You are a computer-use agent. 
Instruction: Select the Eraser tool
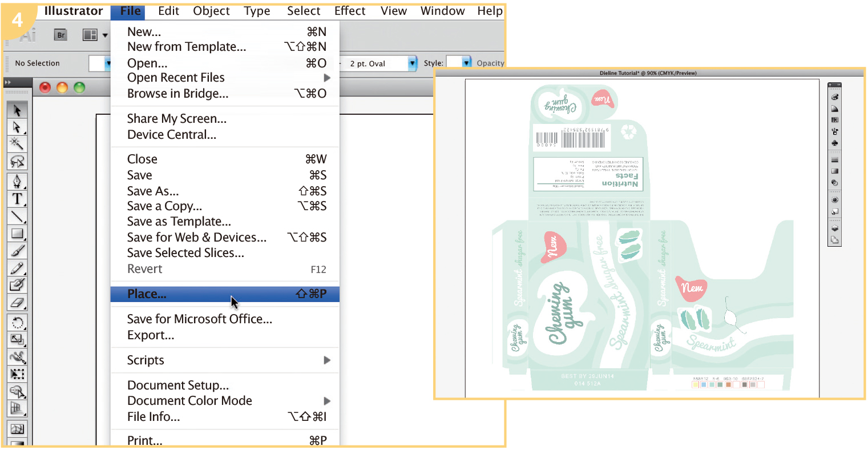(17, 302)
